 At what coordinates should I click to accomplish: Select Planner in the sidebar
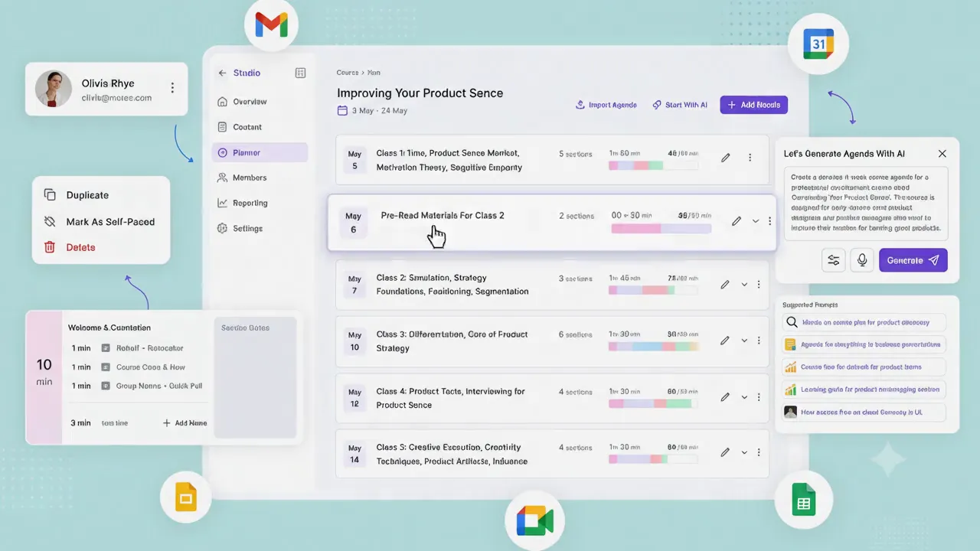260,152
